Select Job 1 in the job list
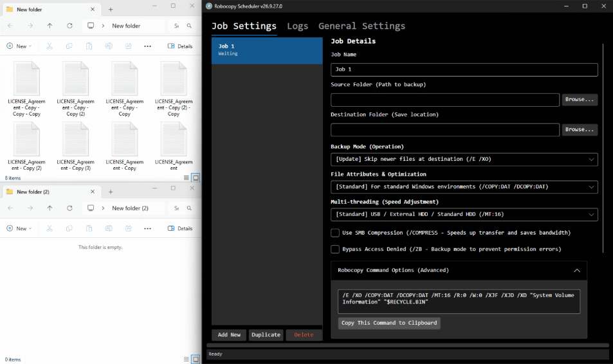The image size is (613, 364). point(267,51)
